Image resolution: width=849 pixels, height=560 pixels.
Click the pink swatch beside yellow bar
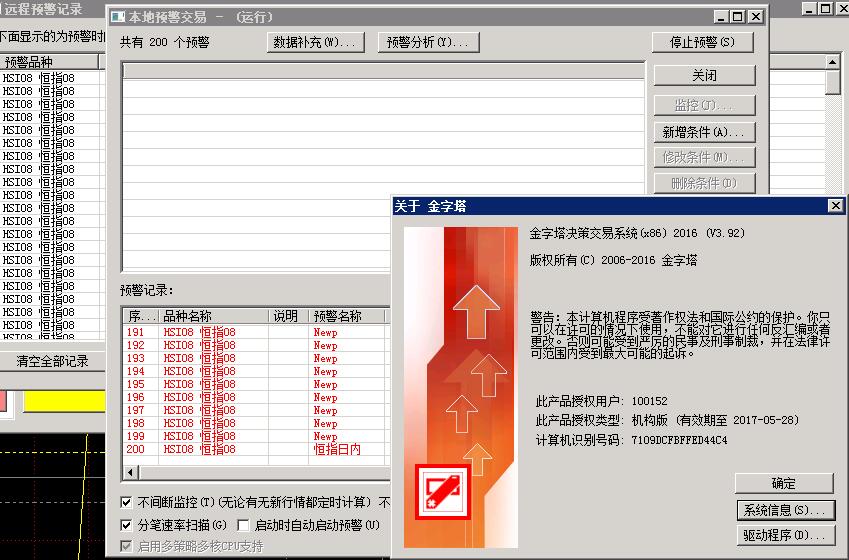coord(3,402)
